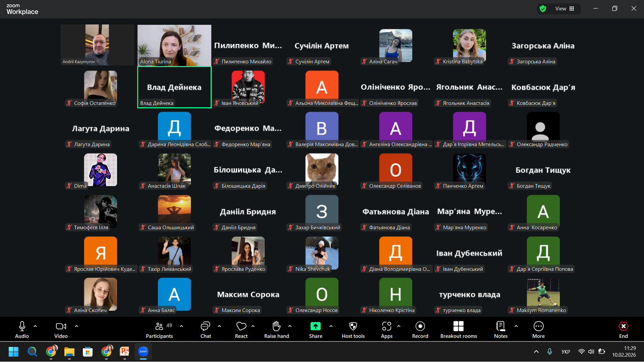The height and width of the screenshot is (362, 644).
Task: Open Breakout rooms icon
Action: pos(458,326)
